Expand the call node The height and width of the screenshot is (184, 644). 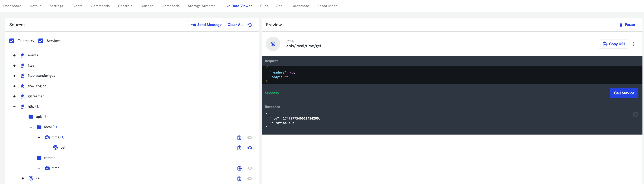tap(23, 178)
